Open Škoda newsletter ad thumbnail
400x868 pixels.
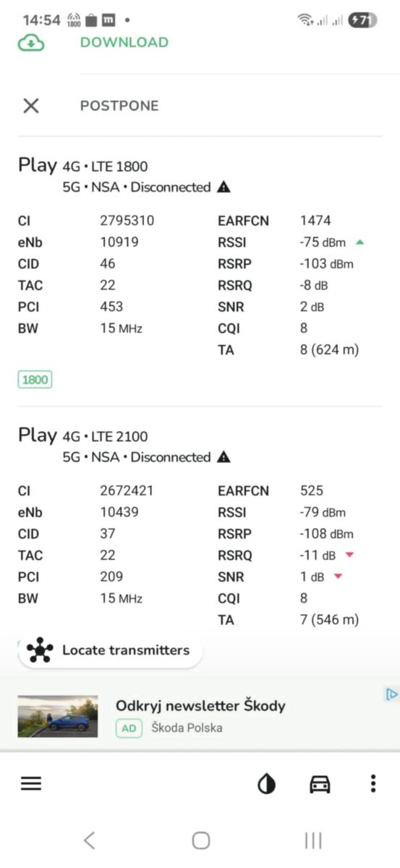click(58, 716)
